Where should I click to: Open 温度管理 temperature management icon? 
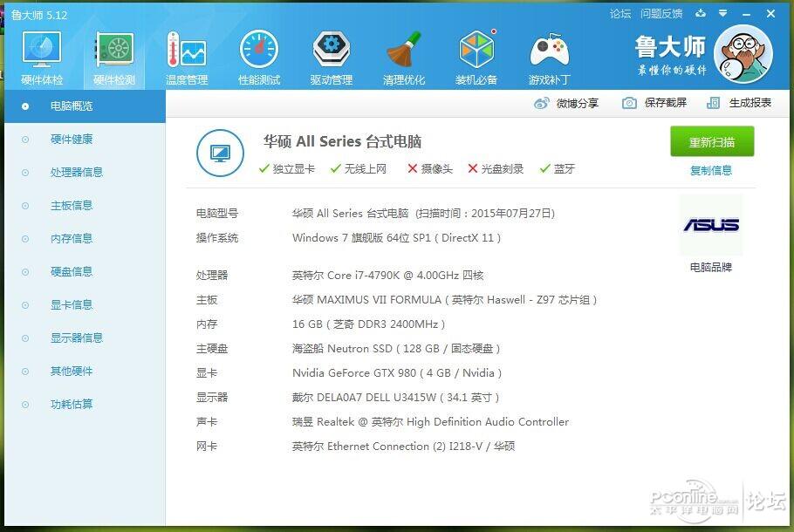point(187,50)
